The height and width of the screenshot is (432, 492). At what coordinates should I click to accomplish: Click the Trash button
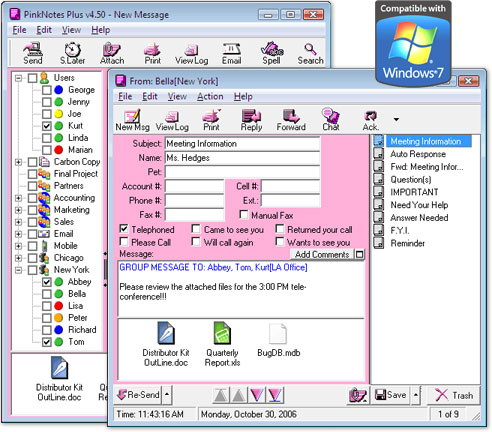click(x=454, y=395)
